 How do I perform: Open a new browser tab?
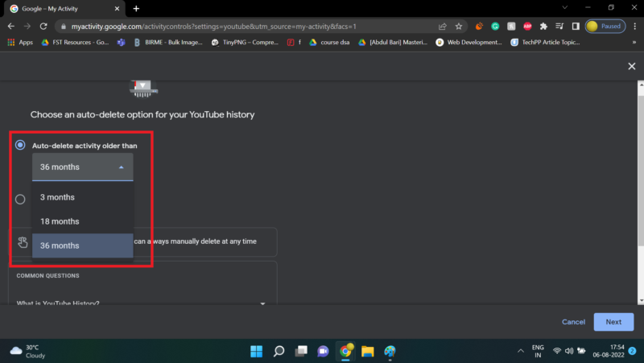coord(136,8)
